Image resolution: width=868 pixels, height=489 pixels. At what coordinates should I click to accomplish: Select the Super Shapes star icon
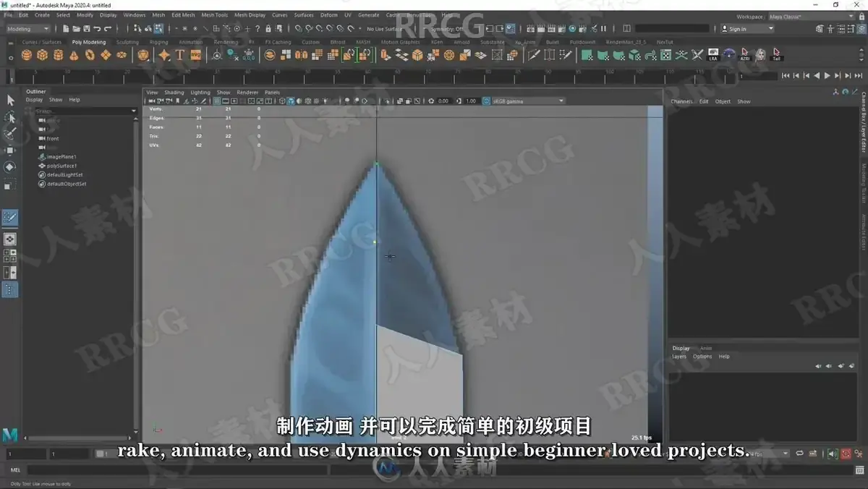point(164,55)
